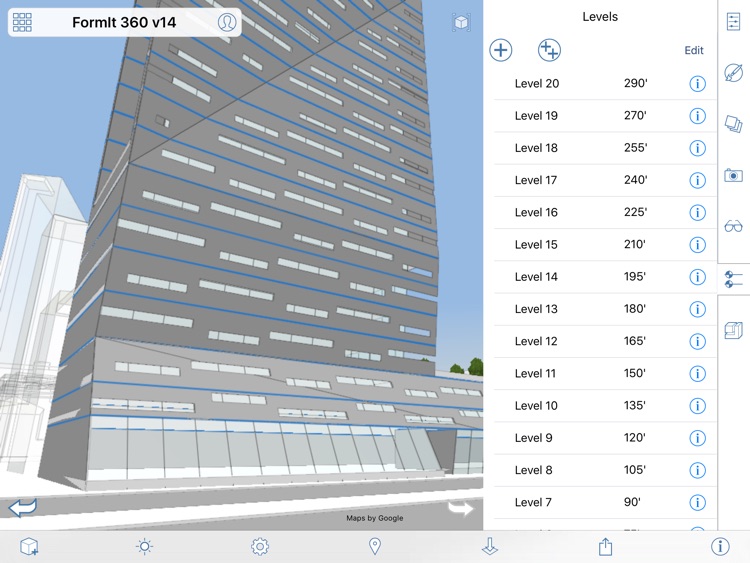
Task: Add a single new level
Action: [x=501, y=50]
